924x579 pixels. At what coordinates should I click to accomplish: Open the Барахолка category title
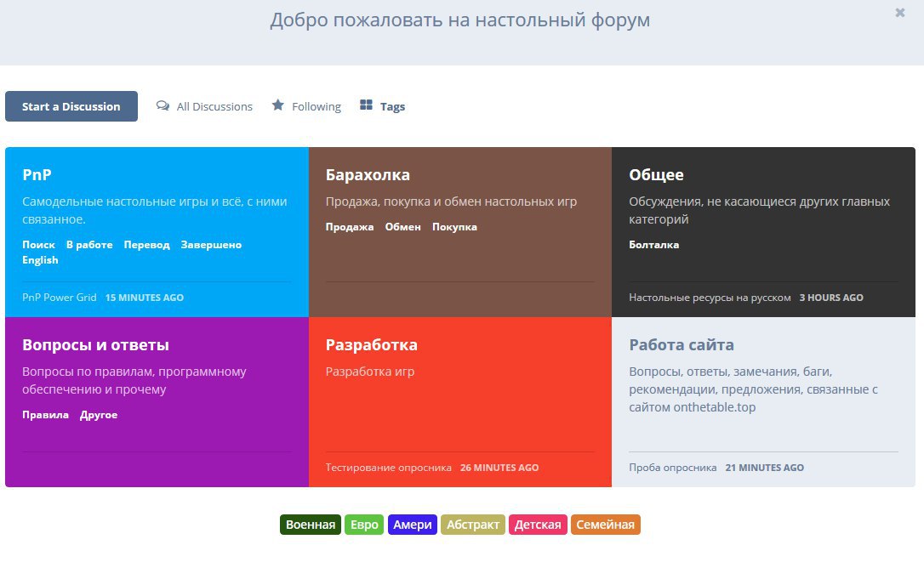coord(368,175)
